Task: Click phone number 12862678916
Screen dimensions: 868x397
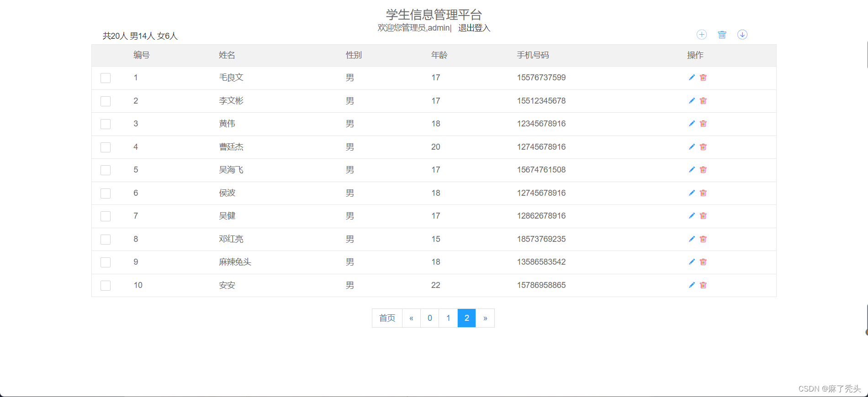Action: pyautogui.click(x=541, y=216)
